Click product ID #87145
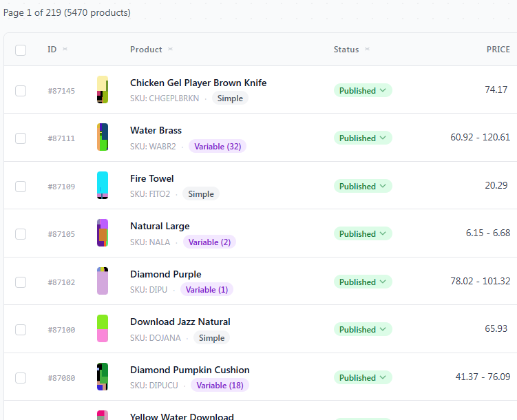Image resolution: width=517 pixels, height=420 pixels. click(61, 91)
